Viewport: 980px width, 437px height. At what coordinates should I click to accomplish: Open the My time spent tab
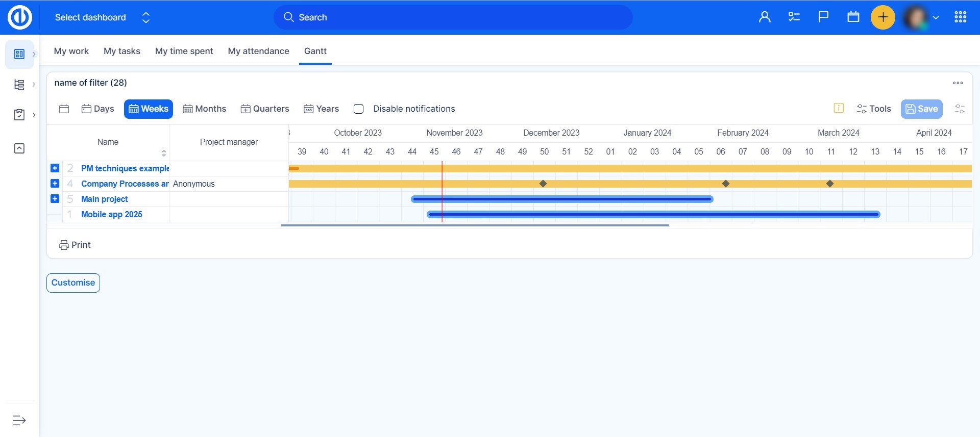click(x=184, y=51)
